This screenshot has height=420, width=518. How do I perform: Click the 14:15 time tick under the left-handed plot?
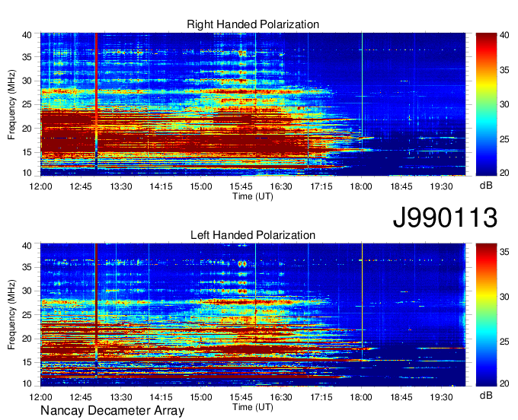tap(161, 397)
